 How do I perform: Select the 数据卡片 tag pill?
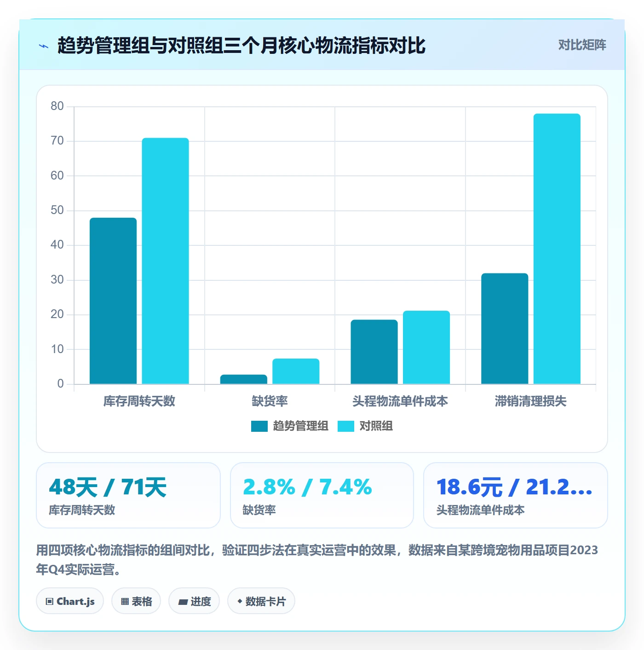coord(261,601)
